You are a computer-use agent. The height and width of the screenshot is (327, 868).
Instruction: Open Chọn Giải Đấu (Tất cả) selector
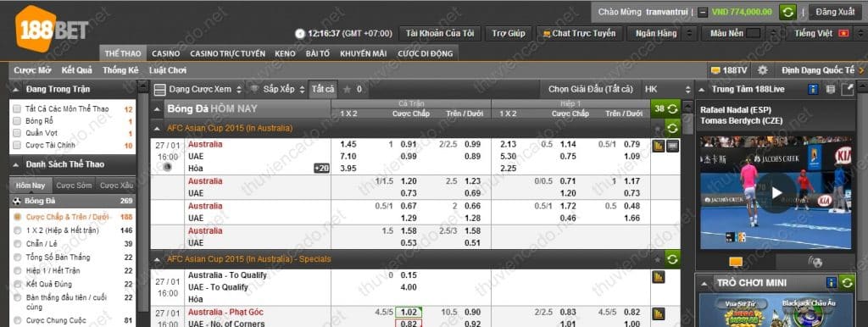click(x=590, y=89)
